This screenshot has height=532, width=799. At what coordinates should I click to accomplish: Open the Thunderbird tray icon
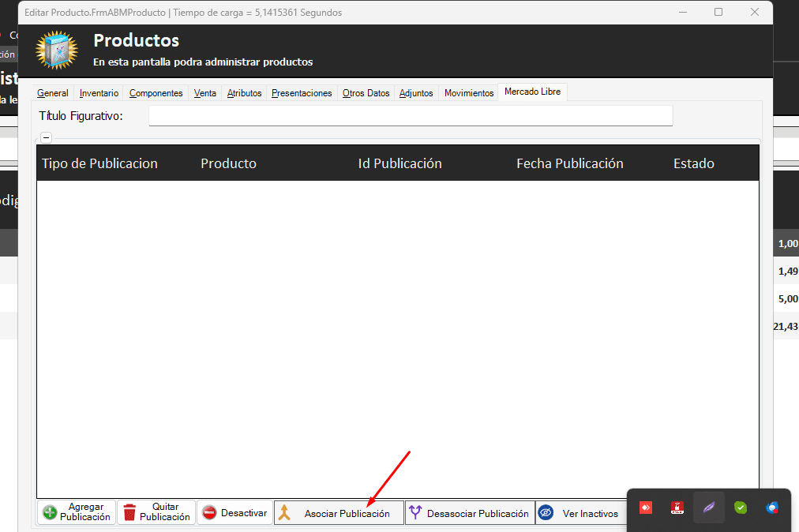click(x=772, y=508)
